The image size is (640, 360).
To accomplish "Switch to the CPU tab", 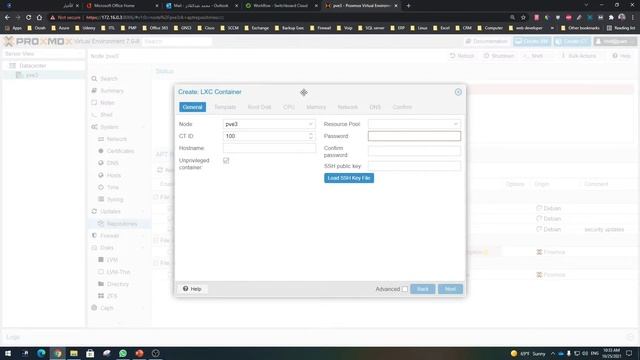I will (x=289, y=107).
